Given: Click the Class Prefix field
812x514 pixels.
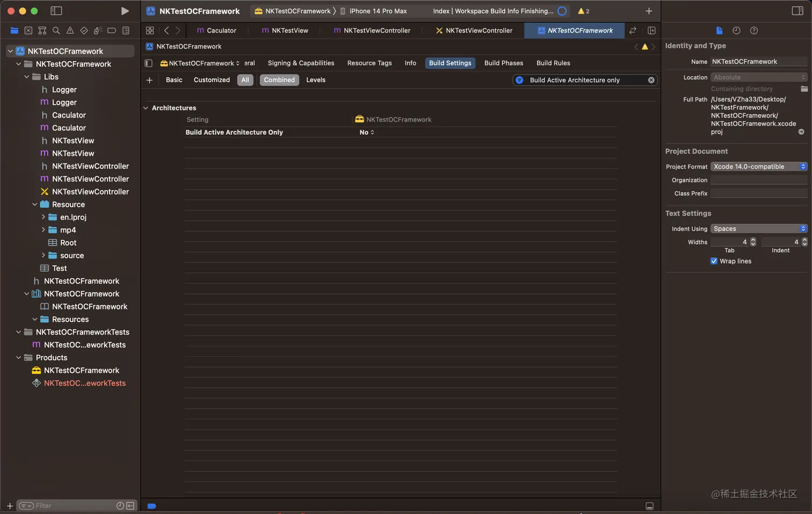Looking at the screenshot, I should [759, 193].
